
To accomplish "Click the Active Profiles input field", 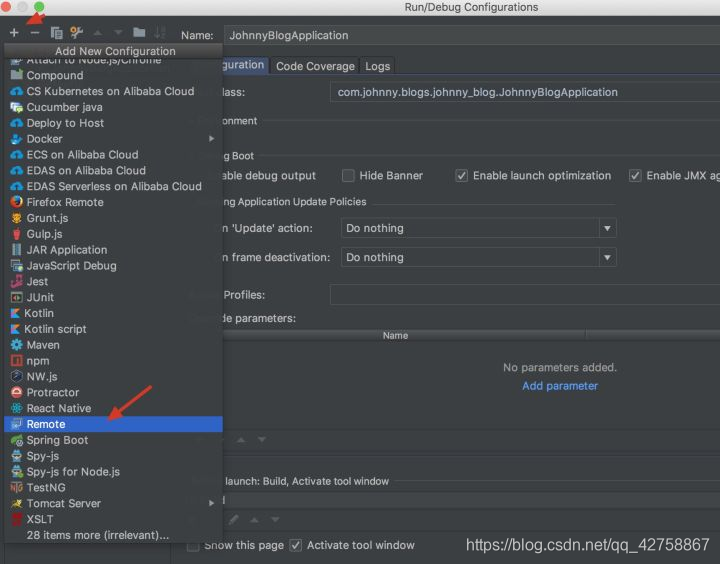I will coord(525,295).
